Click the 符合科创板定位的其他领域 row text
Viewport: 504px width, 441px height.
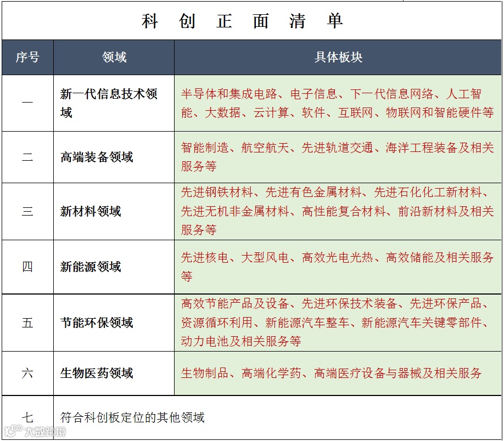tap(132, 417)
